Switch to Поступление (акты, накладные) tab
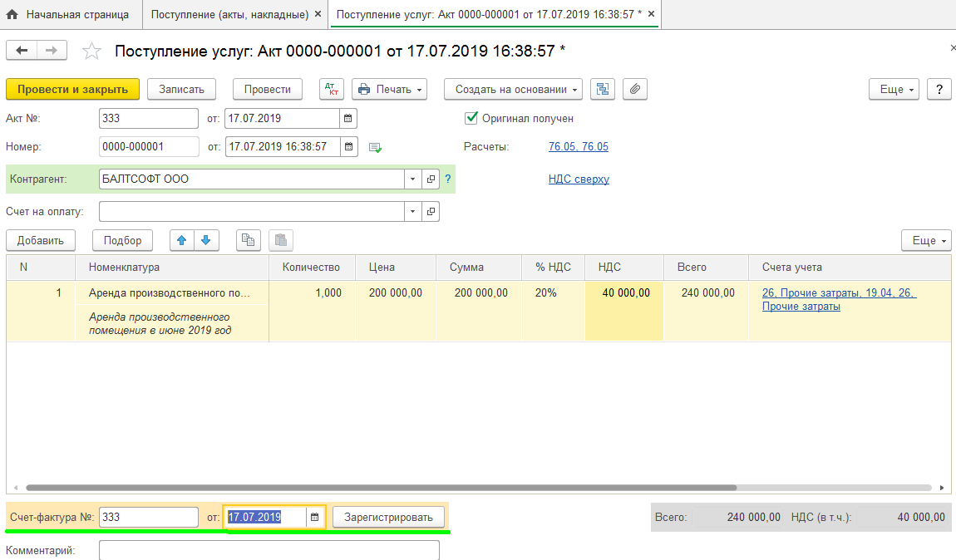The image size is (956, 560). tap(229, 15)
